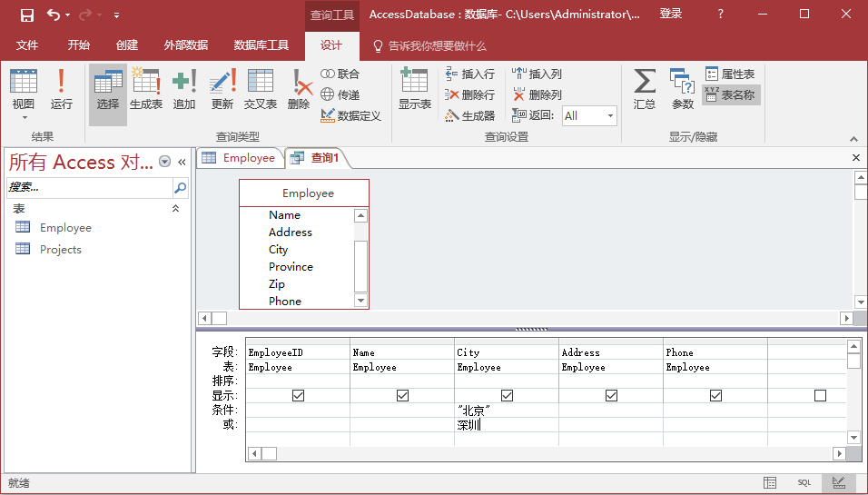This screenshot has height=495, width=868.
Task: Uncheck the 显示 checkbox for City column
Action: [508, 396]
